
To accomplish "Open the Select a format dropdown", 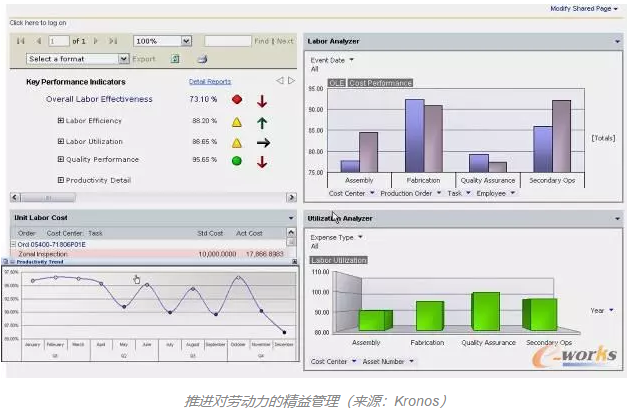I will click(123, 59).
